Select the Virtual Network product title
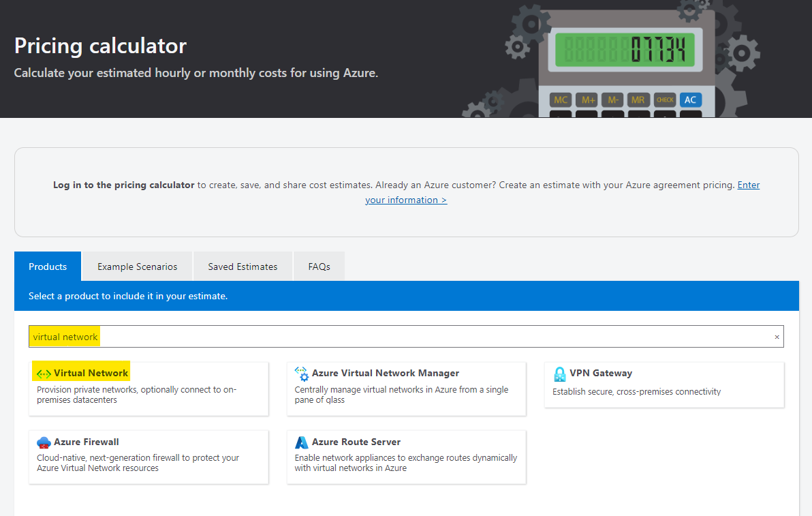 (x=91, y=373)
